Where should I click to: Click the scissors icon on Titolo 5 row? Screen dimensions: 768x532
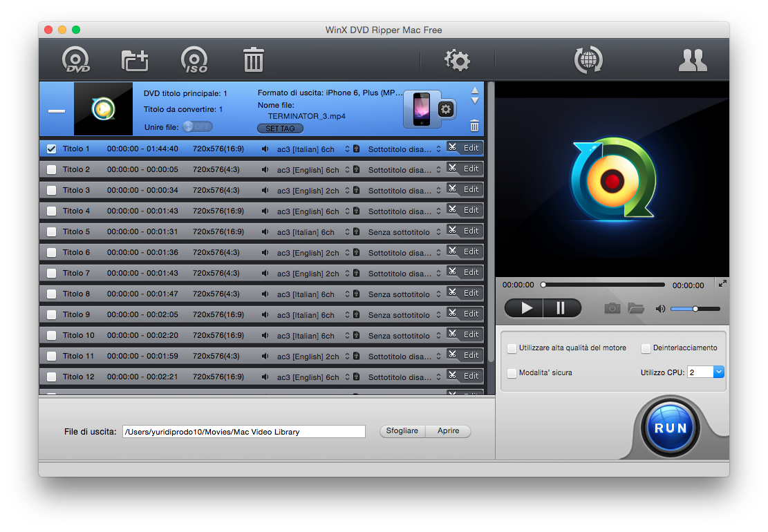tap(453, 230)
